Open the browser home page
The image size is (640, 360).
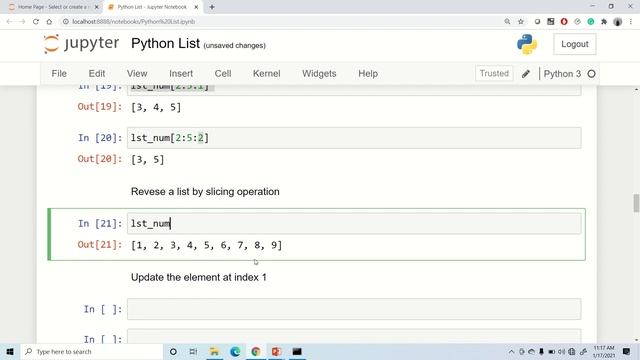click(x=49, y=22)
